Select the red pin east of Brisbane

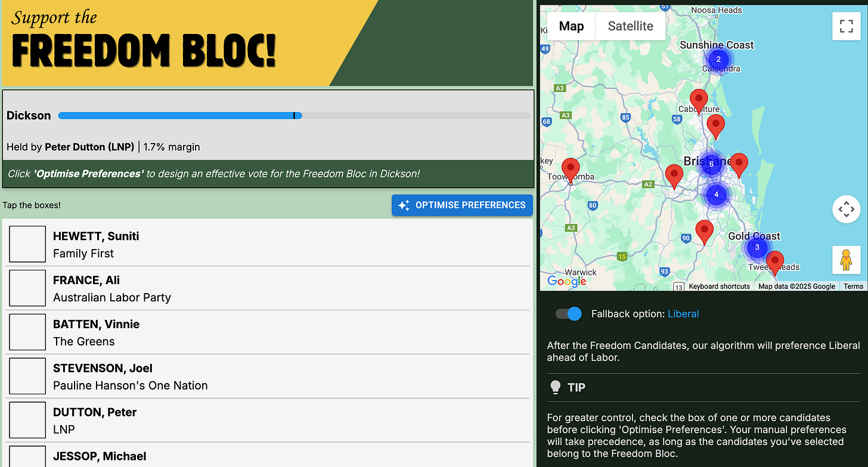tap(739, 165)
